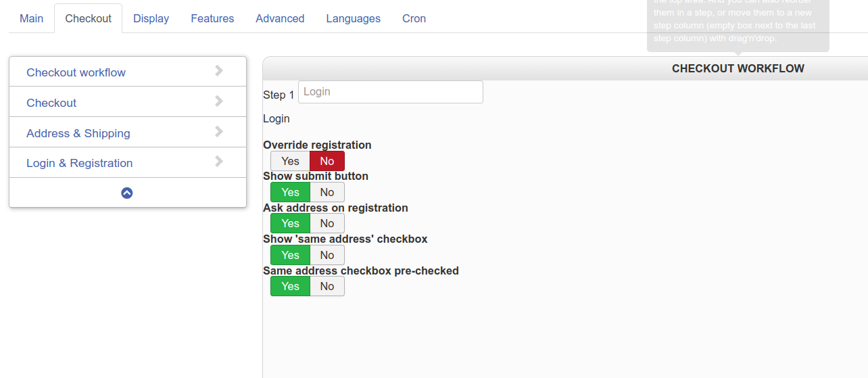Disable Same address checkbox pre-checked
The width and height of the screenshot is (868, 378).
pyautogui.click(x=327, y=286)
